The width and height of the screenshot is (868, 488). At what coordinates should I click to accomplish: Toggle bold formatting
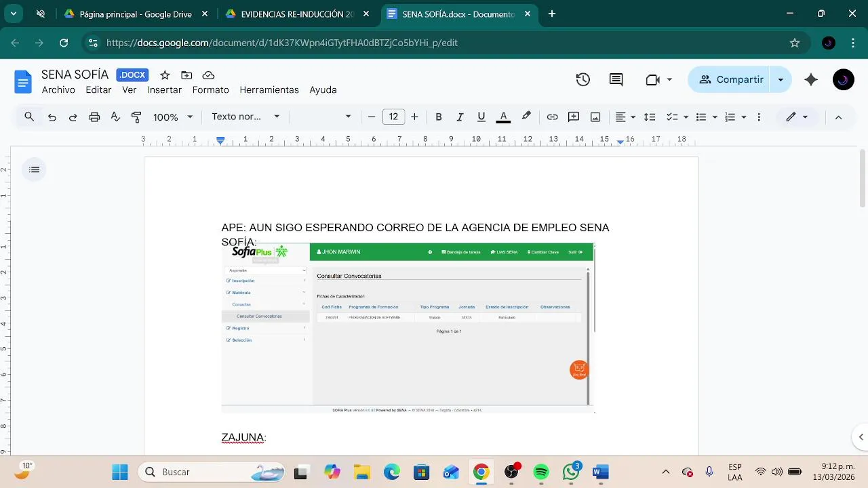pos(439,117)
